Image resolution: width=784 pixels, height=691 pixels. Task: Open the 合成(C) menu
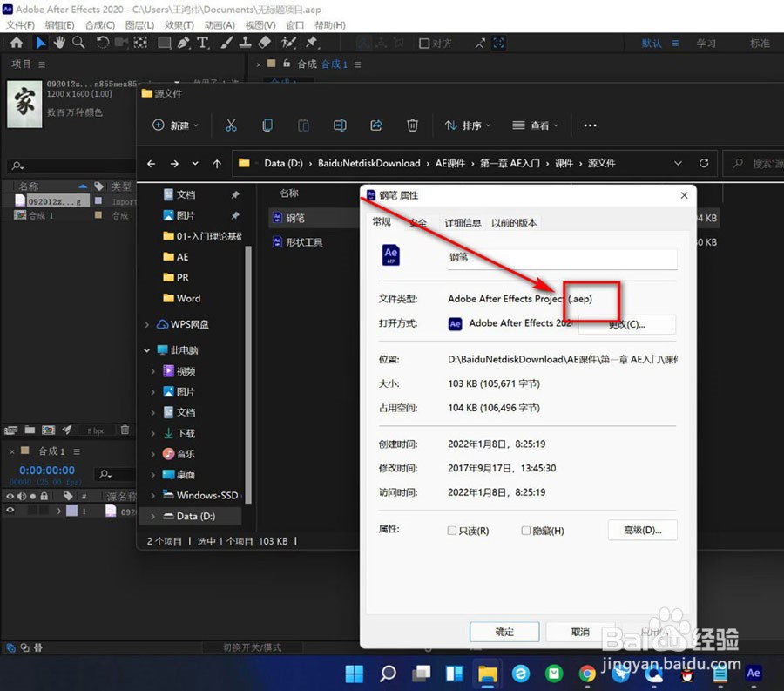(x=100, y=25)
